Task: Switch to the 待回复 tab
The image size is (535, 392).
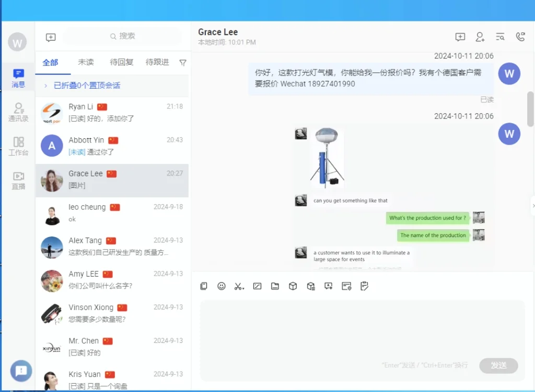Action: coord(121,62)
